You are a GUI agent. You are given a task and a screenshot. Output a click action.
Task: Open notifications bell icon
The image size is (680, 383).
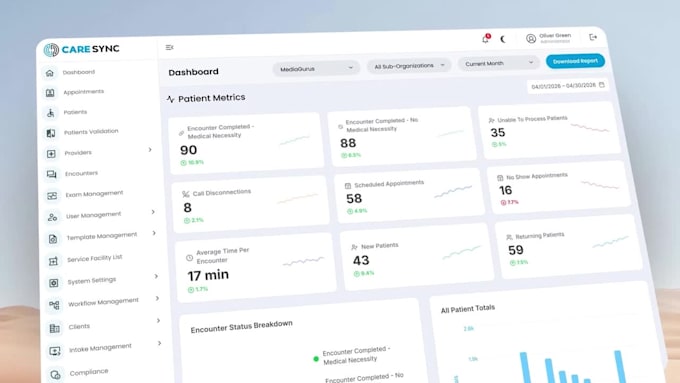pyautogui.click(x=486, y=39)
